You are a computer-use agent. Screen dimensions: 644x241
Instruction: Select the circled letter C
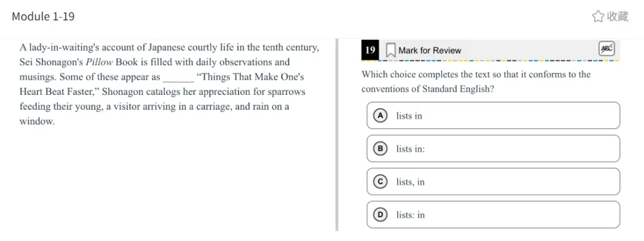pos(380,181)
